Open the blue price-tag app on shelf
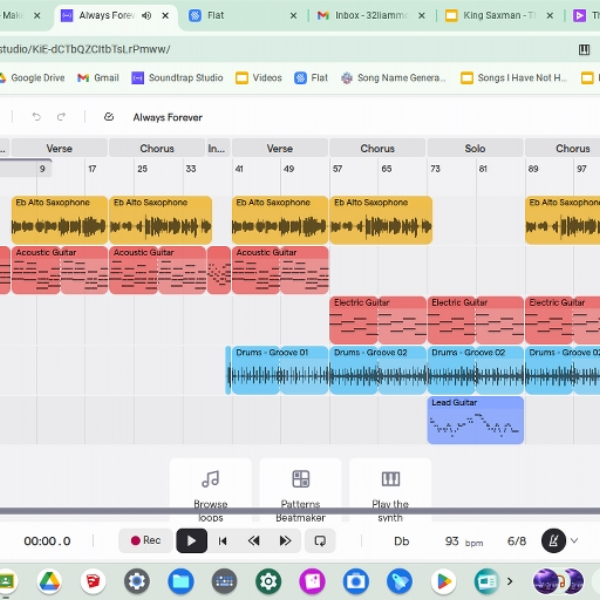The width and height of the screenshot is (600, 600). pyautogui.click(x=399, y=581)
